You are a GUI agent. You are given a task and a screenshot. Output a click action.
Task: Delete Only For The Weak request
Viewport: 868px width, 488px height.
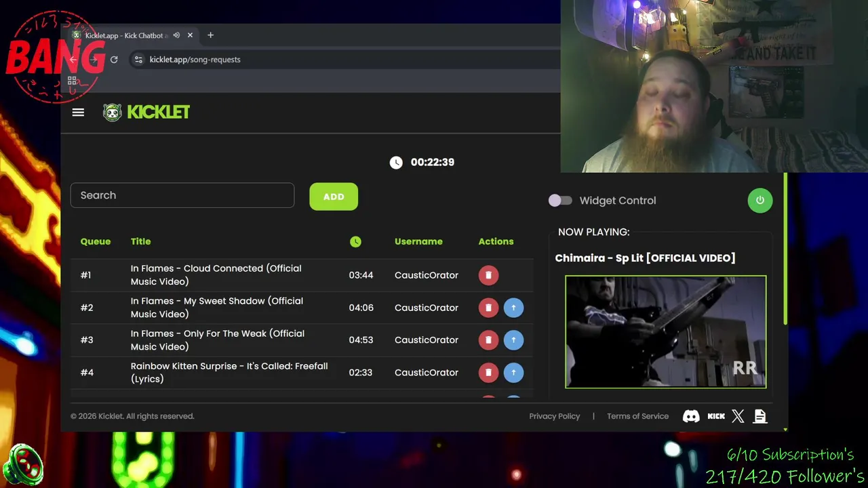pos(488,340)
